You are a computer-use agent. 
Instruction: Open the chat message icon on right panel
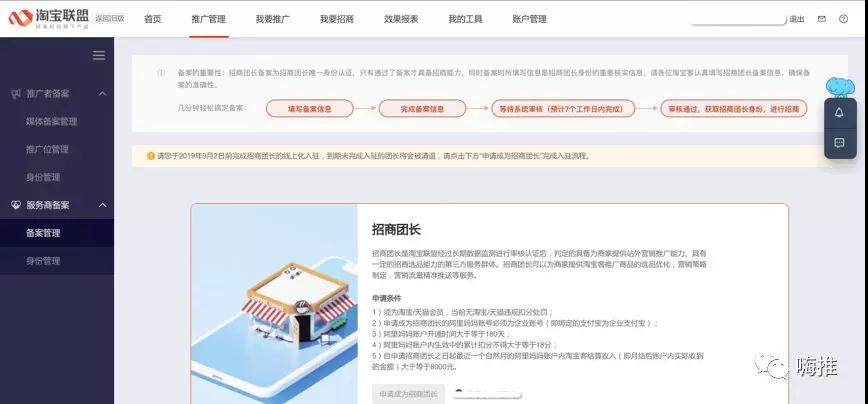point(839,143)
